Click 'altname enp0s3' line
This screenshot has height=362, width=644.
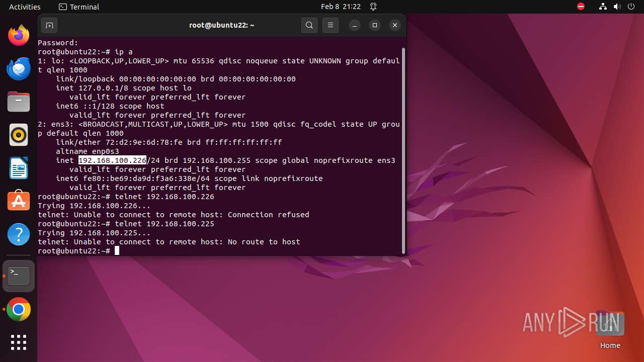pyautogui.click(x=88, y=151)
